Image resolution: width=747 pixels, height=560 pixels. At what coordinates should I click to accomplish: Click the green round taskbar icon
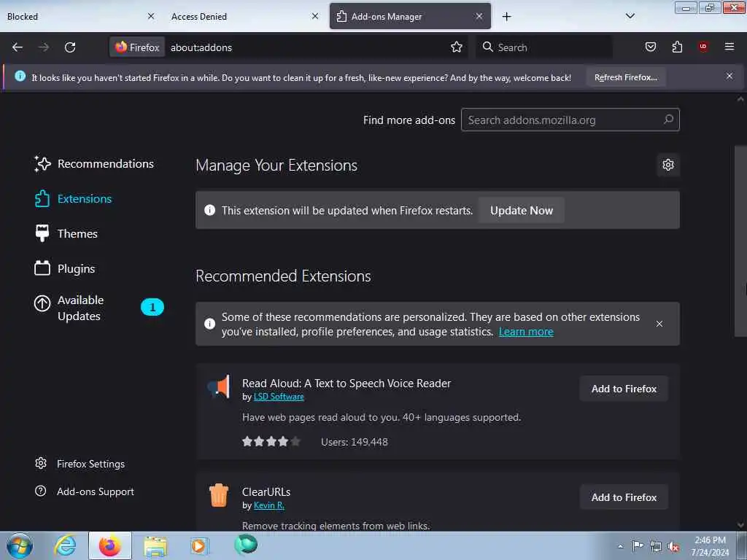click(x=245, y=545)
